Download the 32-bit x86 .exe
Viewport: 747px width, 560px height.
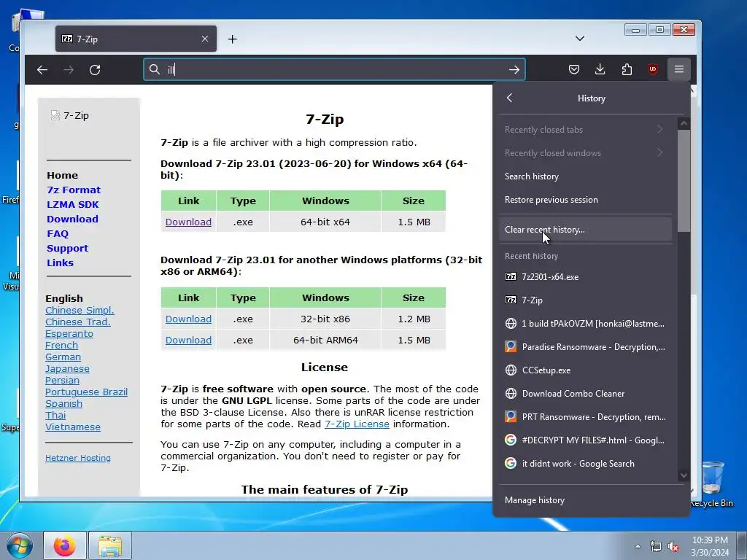point(188,319)
